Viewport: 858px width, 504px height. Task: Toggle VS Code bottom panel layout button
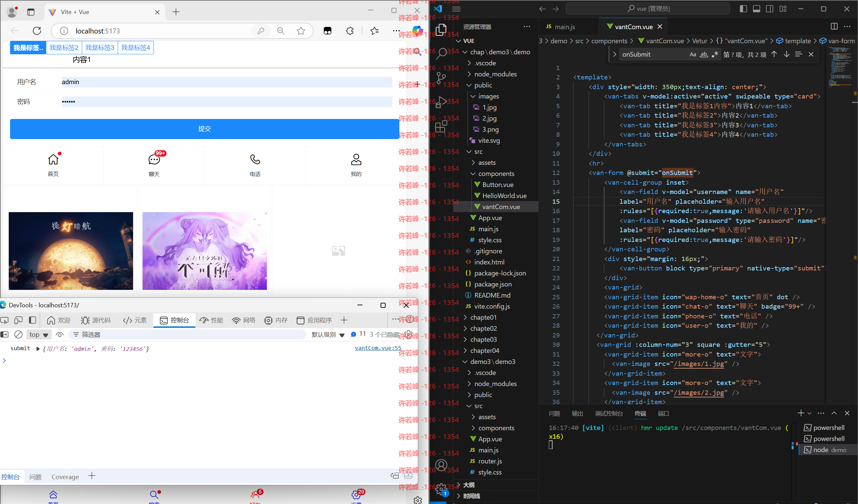[756, 9]
